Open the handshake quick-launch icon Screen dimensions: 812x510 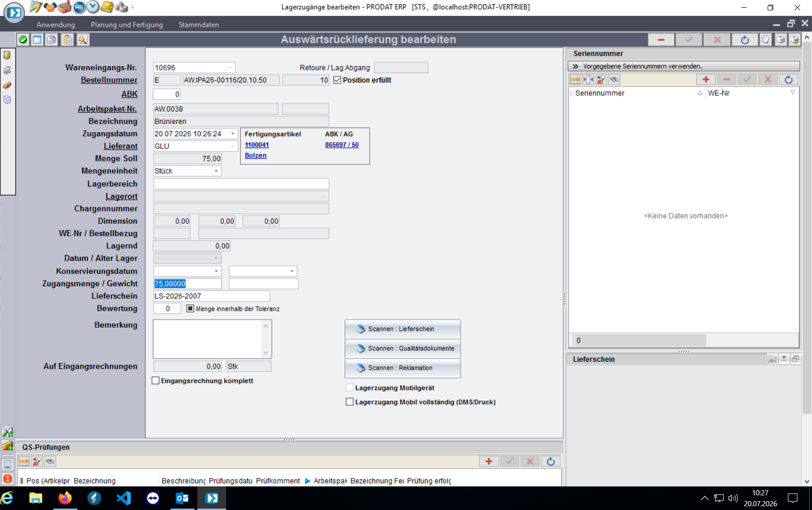point(50,7)
